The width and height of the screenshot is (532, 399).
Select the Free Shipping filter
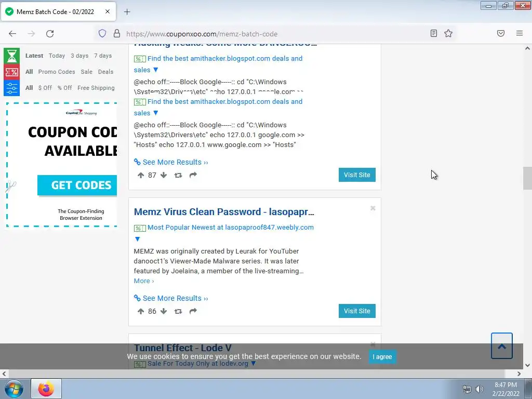click(x=96, y=88)
